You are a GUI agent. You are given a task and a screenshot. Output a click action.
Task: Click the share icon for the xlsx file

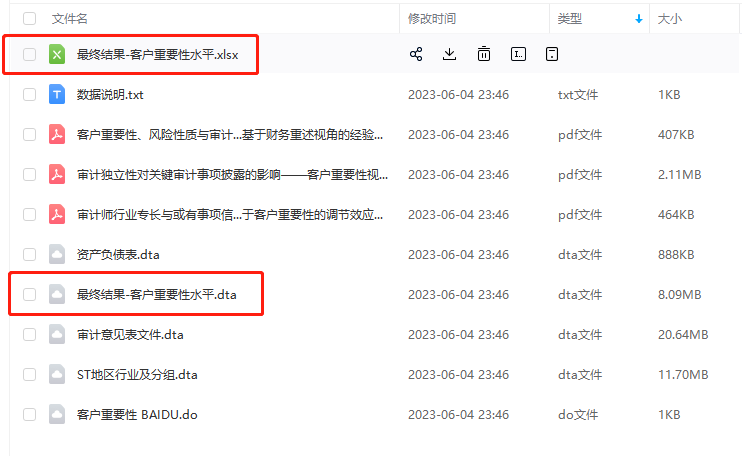(416, 54)
